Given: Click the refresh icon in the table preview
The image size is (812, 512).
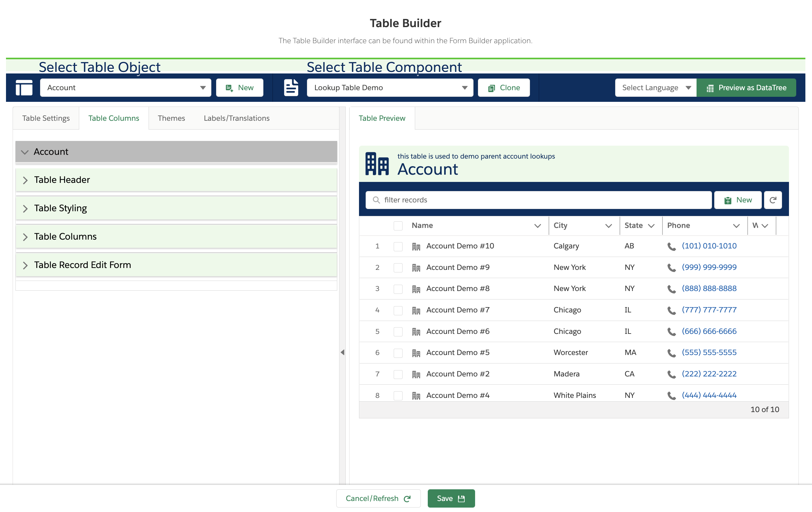Looking at the screenshot, I should click(773, 200).
